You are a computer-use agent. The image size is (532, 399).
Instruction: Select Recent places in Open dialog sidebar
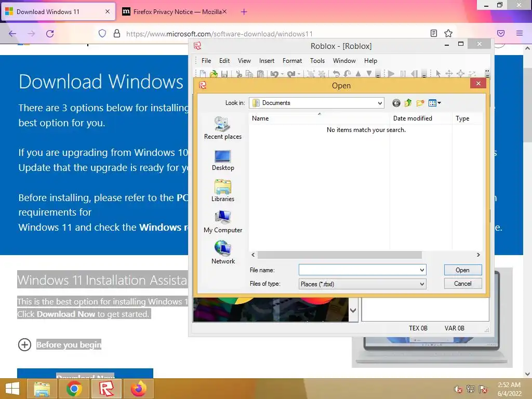(x=223, y=128)
